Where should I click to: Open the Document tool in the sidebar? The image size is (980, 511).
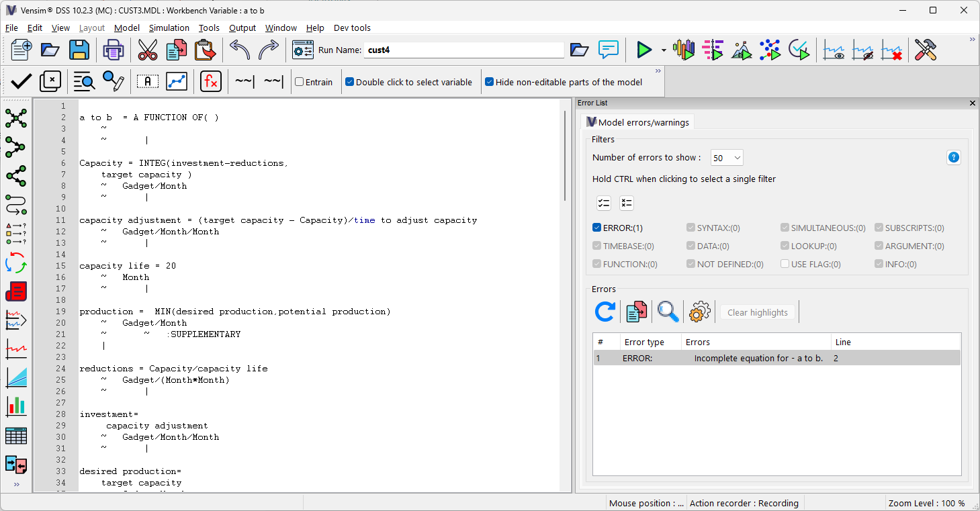16,291
